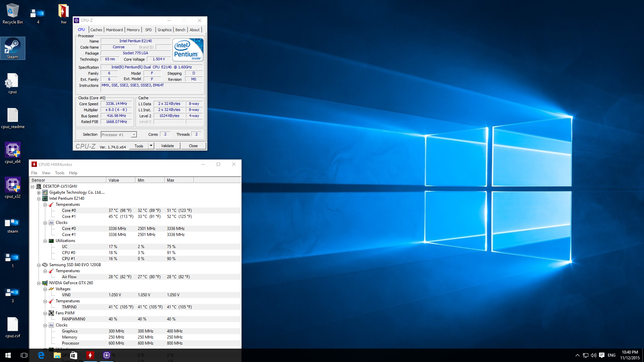Open the Help menu in HWMonitor

(73, 173)
